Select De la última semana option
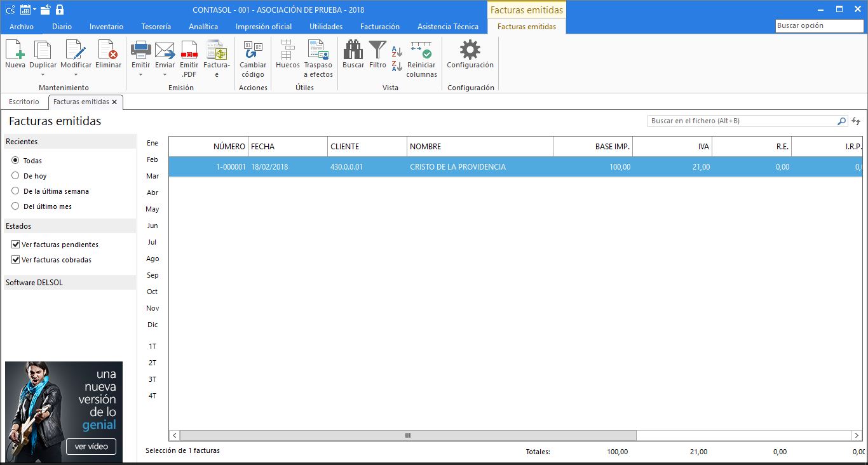Screen dimensions: 868x465 click(15, 191)
